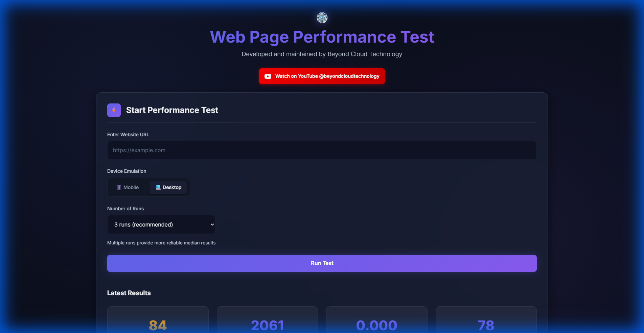Switch device emulation away from Desktop to Mobile
The width and height of the screenshot is (644, 333).
[x=128, y=187]
